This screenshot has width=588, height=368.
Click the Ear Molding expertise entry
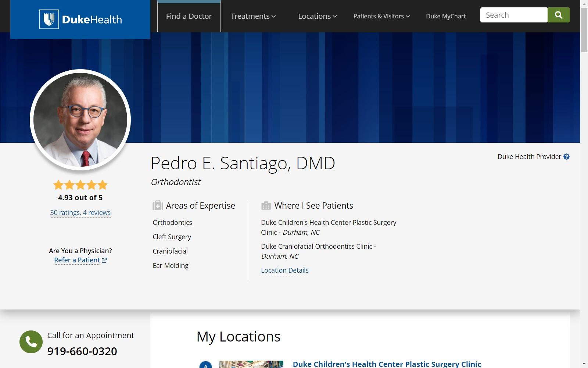[171, 265]
